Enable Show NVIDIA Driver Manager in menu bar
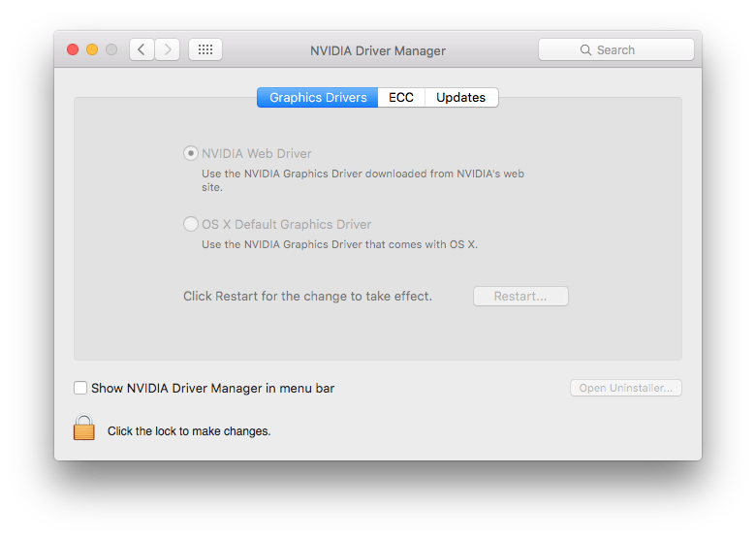 coord(80,388)
